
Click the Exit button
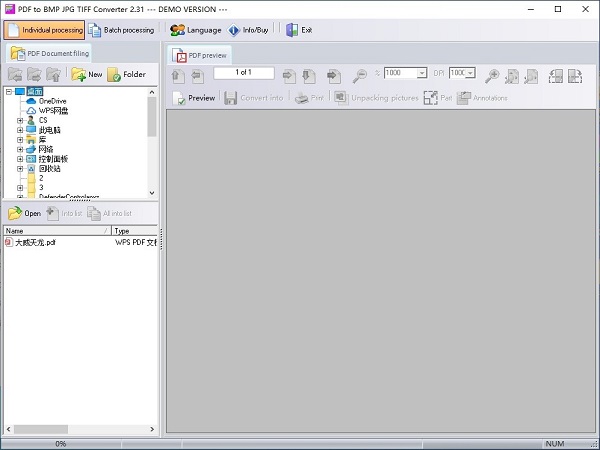pyautogui.click(x=299, y=30)
